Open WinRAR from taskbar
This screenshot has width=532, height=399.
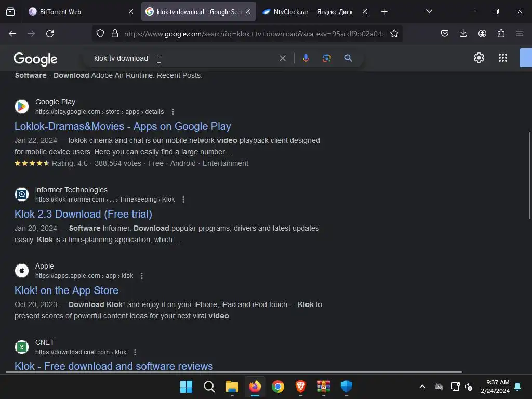pos(323,387)
